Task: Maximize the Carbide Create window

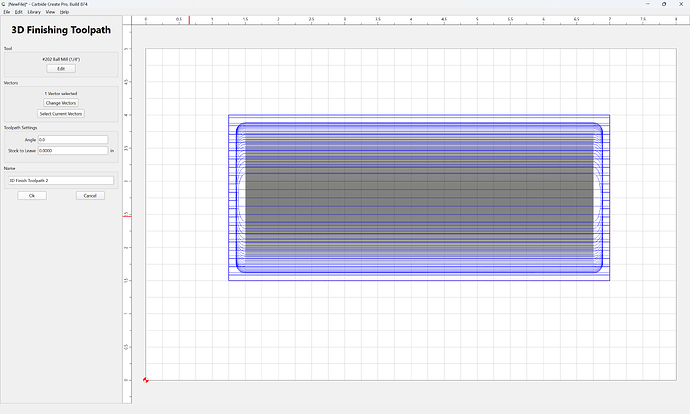Action: pos(664,4)
